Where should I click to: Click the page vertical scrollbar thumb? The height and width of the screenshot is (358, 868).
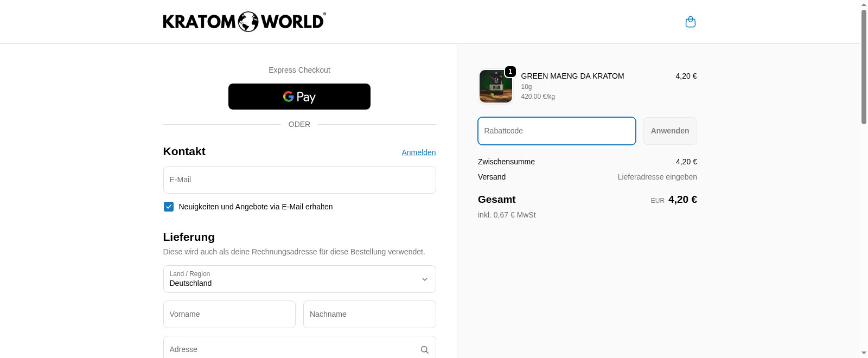pyautogui.click(x=864, y=66)
